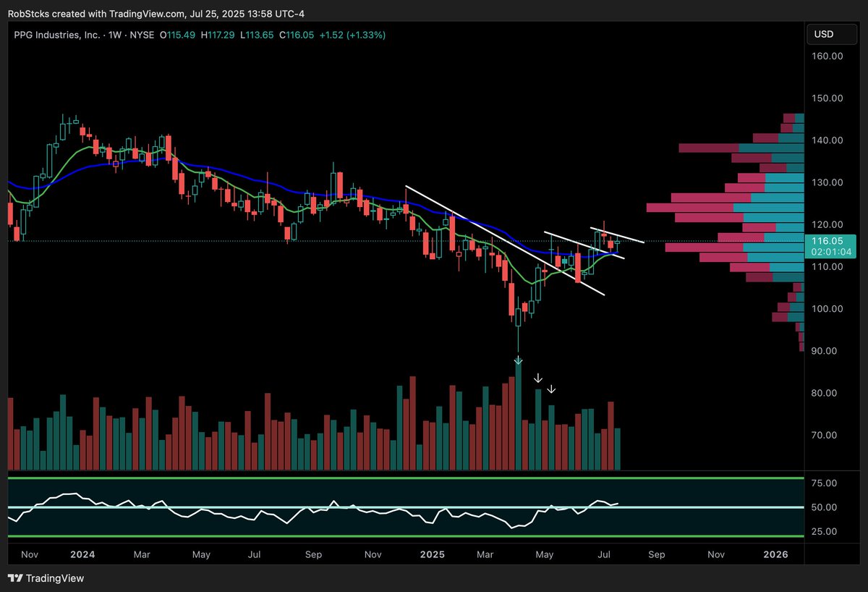868x592 pixels.
Task: Click the 25.00 RSI scale label
Action: tap(825, 531)
